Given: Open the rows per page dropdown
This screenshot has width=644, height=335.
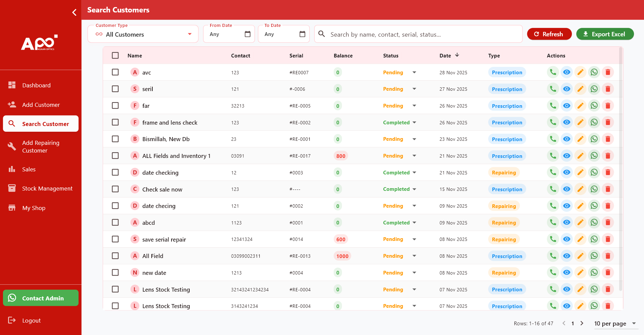Looking at the screenshot, I should (x=615, y=324).
